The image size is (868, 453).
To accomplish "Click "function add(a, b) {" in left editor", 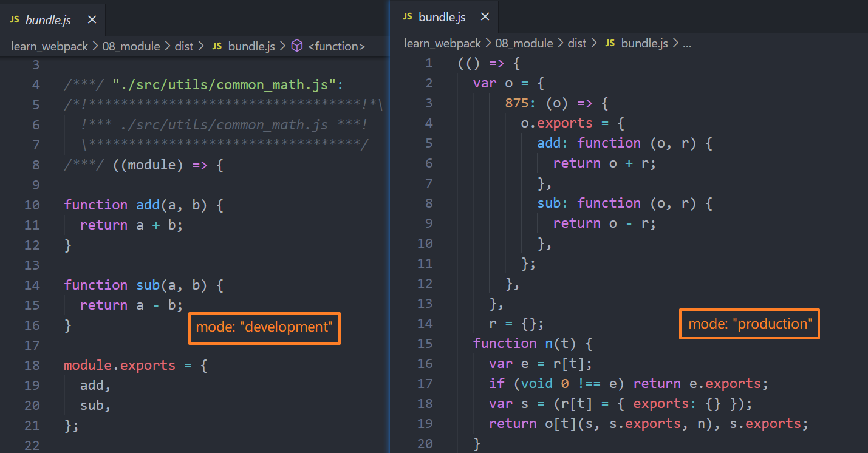I will [144, 205].
